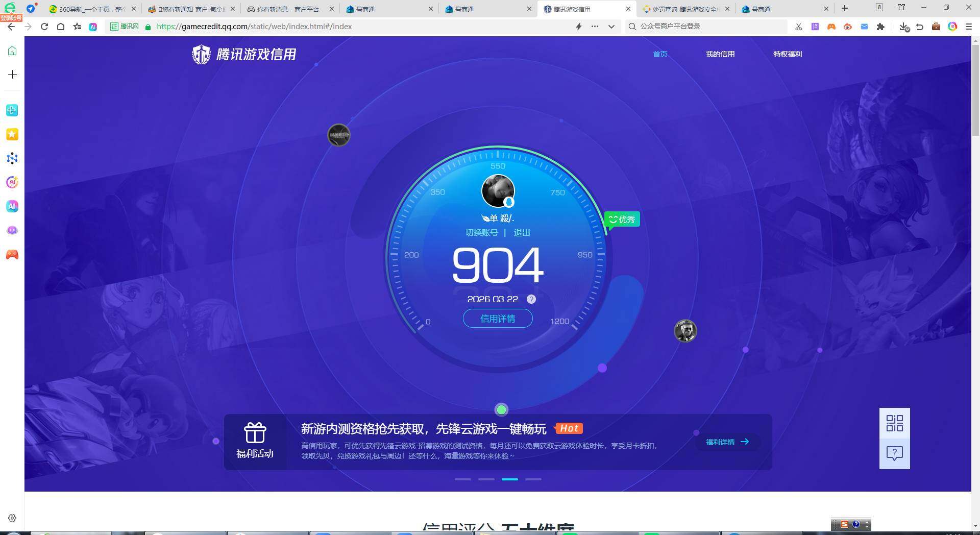Click the 腾讯游戏信用 shield logo
980x535 pixels.
click(201, 54)
